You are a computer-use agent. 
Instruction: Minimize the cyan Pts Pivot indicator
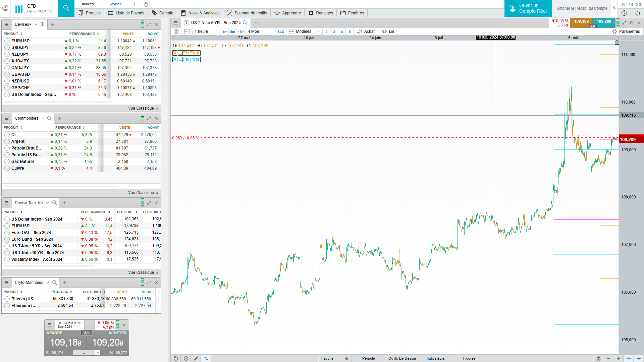tap(180, 59)
